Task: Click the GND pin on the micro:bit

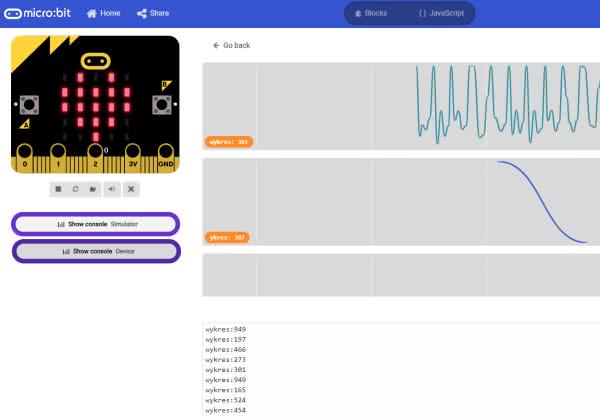Action: click(x=166, y=161)
